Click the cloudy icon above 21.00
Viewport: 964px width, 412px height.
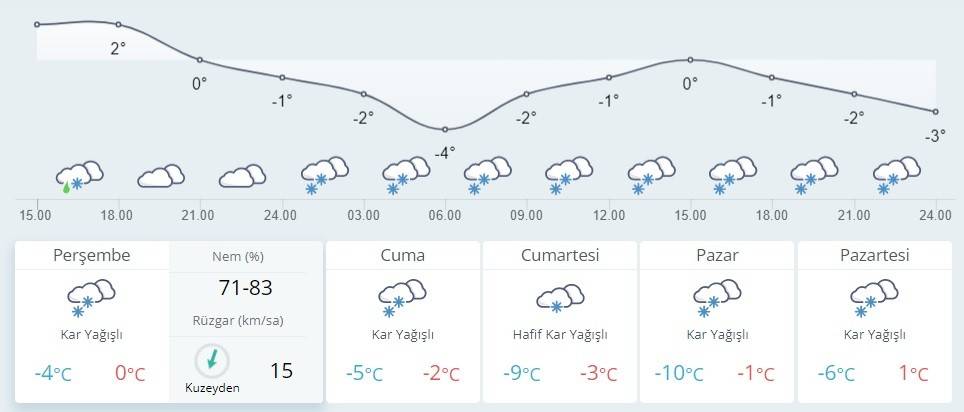(x=243, y=176)
